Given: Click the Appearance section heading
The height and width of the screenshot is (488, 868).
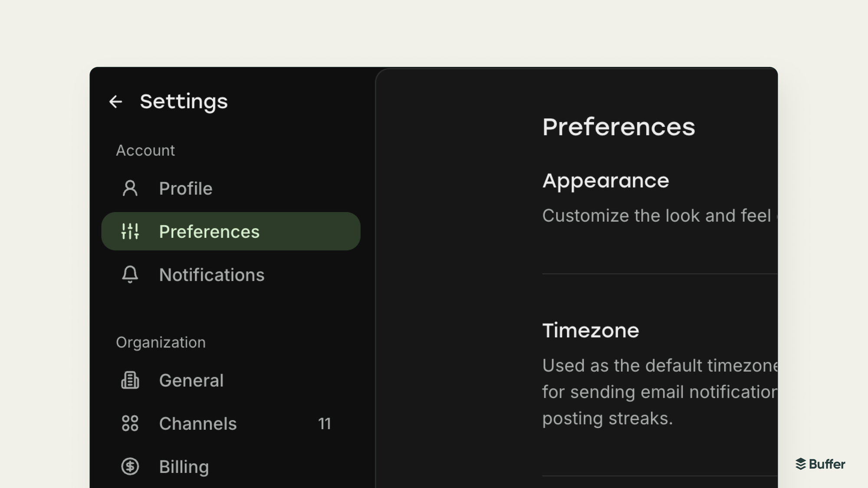Looking at the screenshot, I should click(x=606, y=181).
